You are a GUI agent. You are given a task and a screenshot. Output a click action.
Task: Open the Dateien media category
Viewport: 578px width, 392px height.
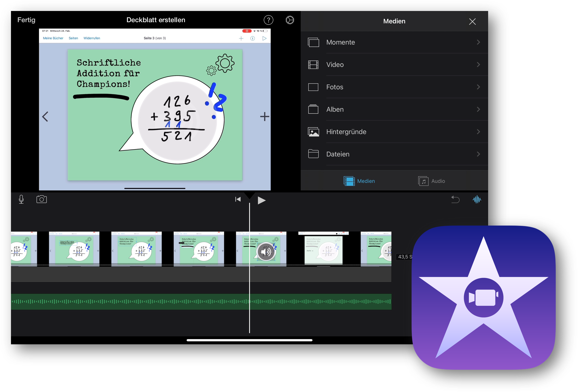(394, 154)
